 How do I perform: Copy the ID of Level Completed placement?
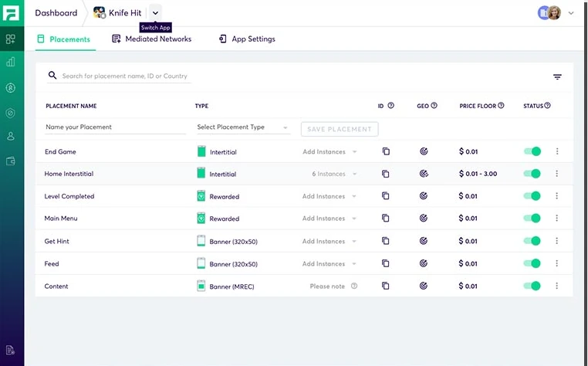pyautogui.click(x=386, y=196)
